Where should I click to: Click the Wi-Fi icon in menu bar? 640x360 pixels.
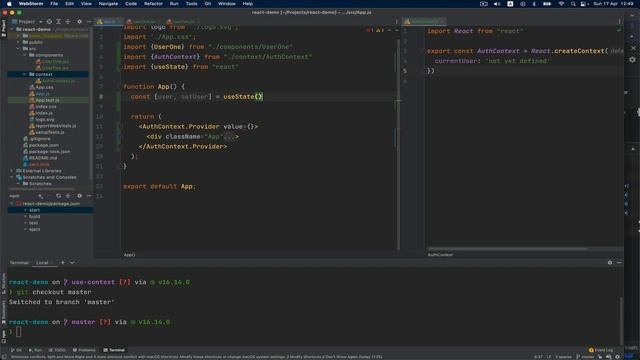point(561,4)
